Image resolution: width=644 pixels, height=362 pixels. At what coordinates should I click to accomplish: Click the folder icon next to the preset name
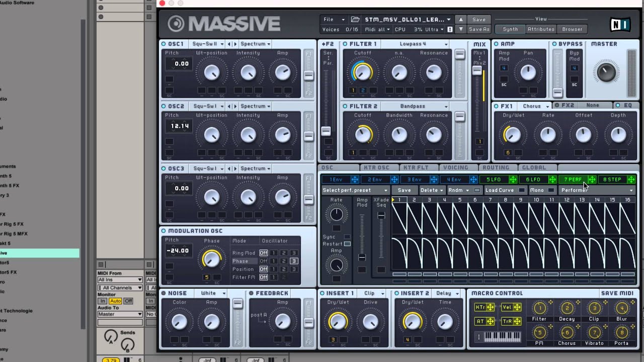[356, 20]
